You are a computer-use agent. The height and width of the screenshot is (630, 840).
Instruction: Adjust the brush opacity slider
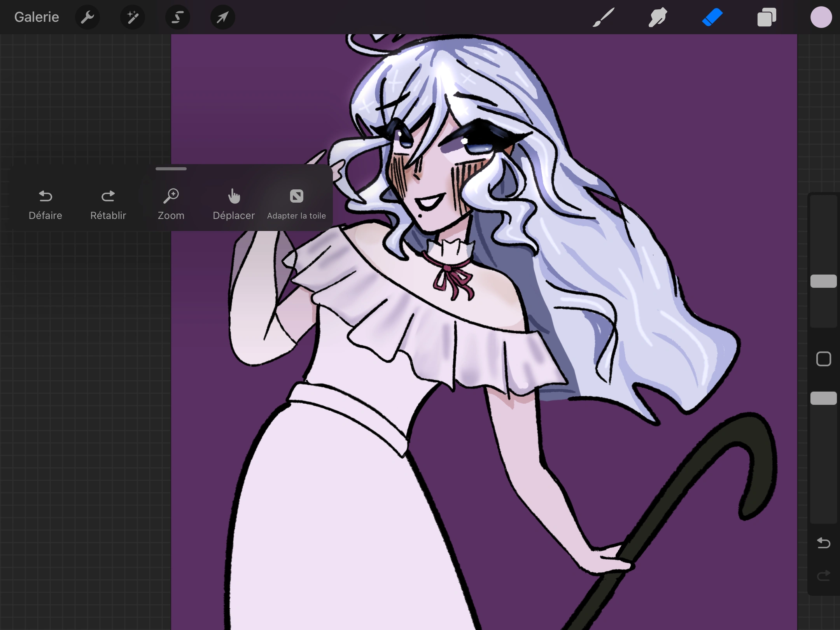[824, 397]
